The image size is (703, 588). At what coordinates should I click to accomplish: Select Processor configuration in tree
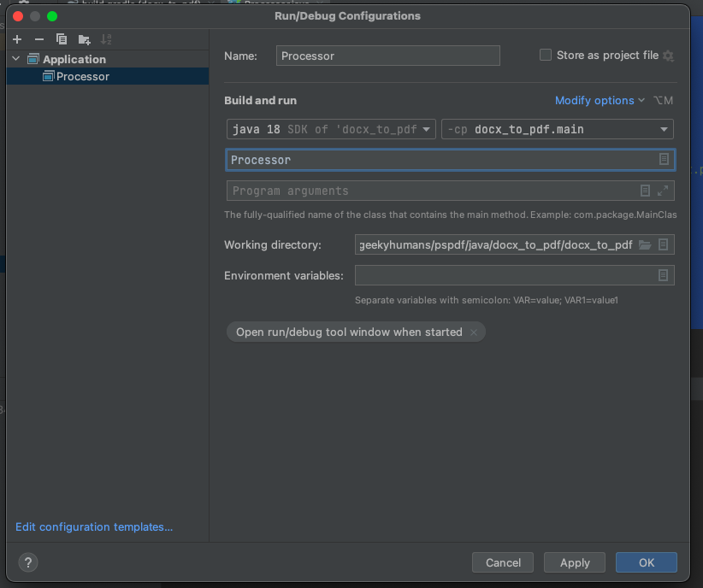pyautogui.click(x=108, y=76)
